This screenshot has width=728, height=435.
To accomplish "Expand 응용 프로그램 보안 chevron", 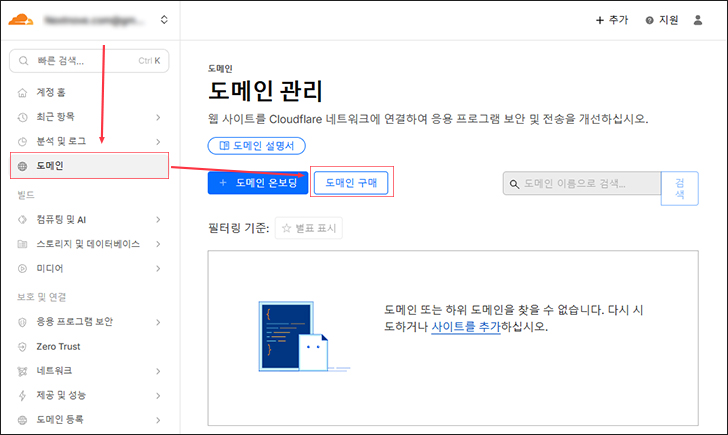I will (158, 322).
